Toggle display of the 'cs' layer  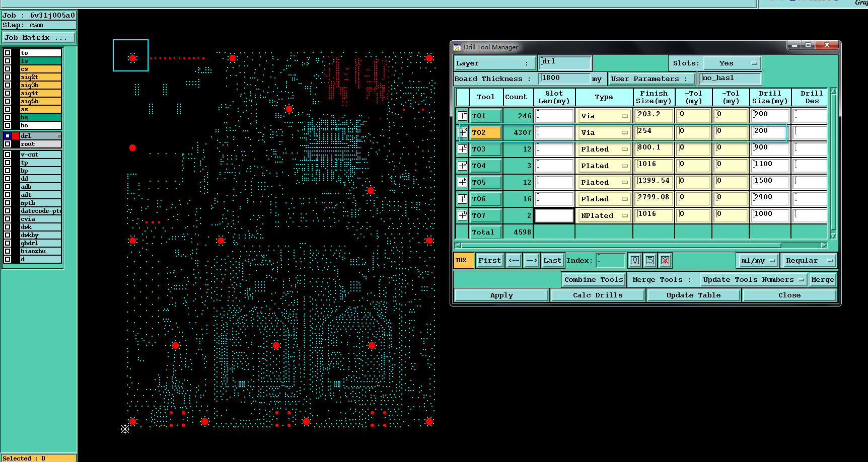(x=8, y=69)
